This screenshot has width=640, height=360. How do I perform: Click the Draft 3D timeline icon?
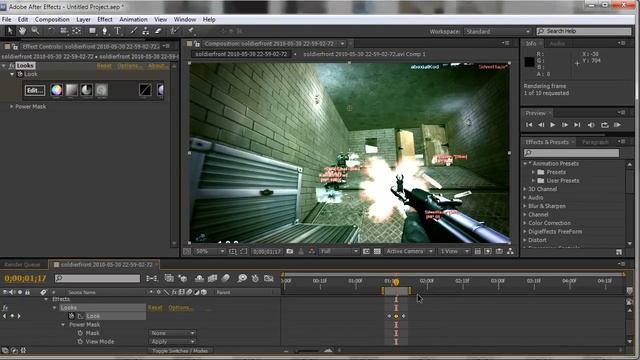(x=182, y=278)
